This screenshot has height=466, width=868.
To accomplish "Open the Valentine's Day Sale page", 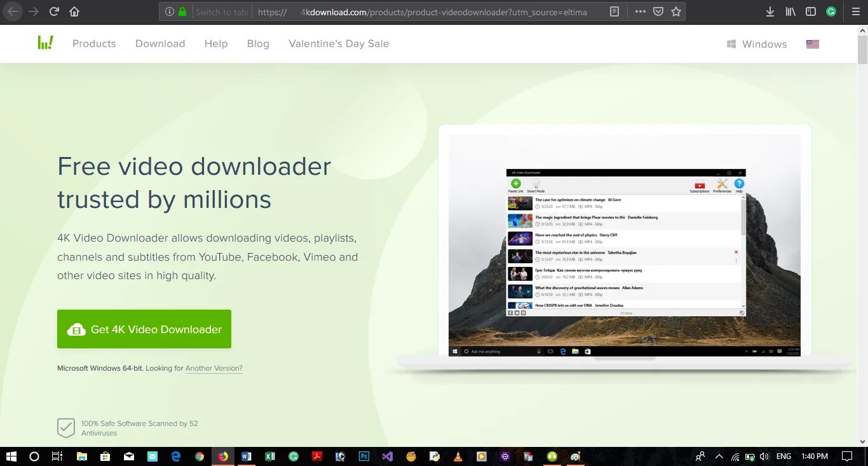I will pyautogui.click(x=339, y=43).
